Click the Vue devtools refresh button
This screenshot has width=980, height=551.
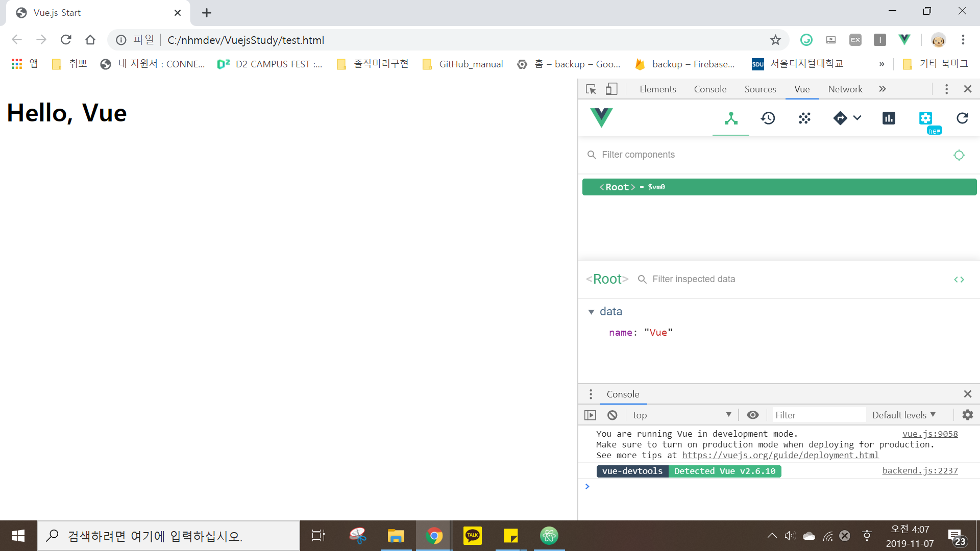pyautogui.click(x=962, y=118)
